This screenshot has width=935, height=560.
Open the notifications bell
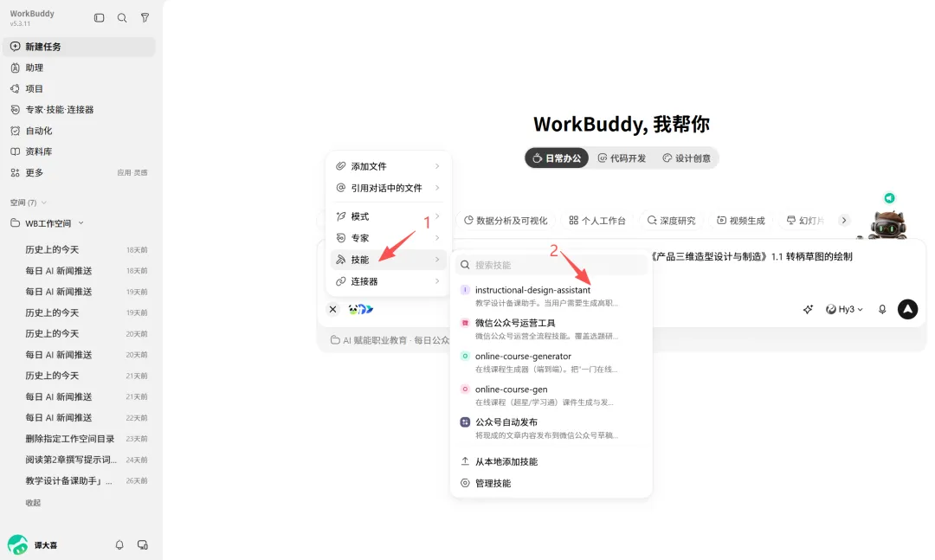[119, 544]
